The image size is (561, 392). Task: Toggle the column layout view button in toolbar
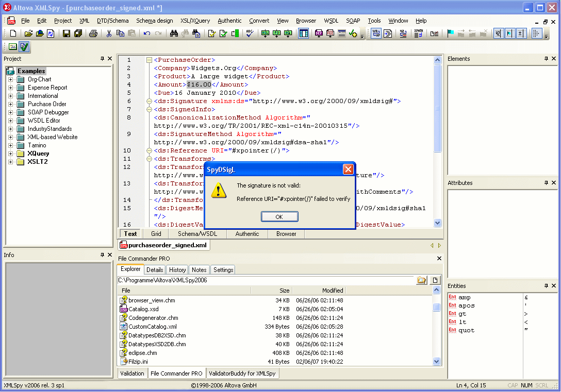coord(303,33)
